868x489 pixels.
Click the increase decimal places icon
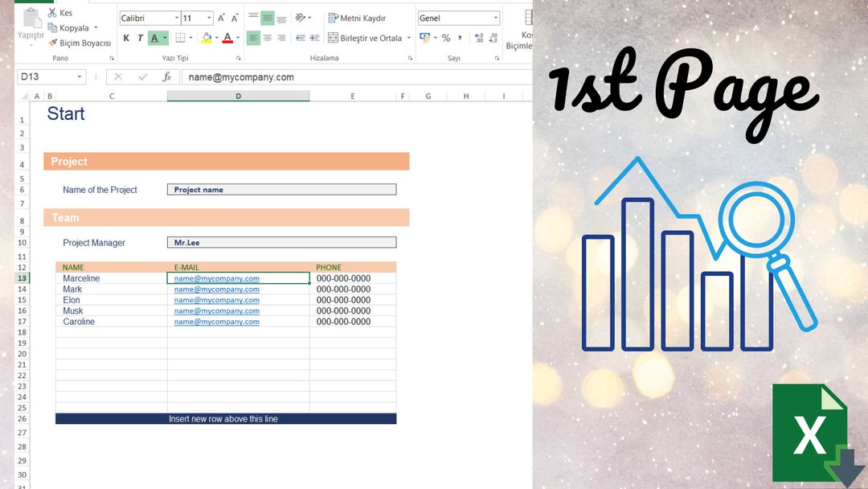click(479, 38)
